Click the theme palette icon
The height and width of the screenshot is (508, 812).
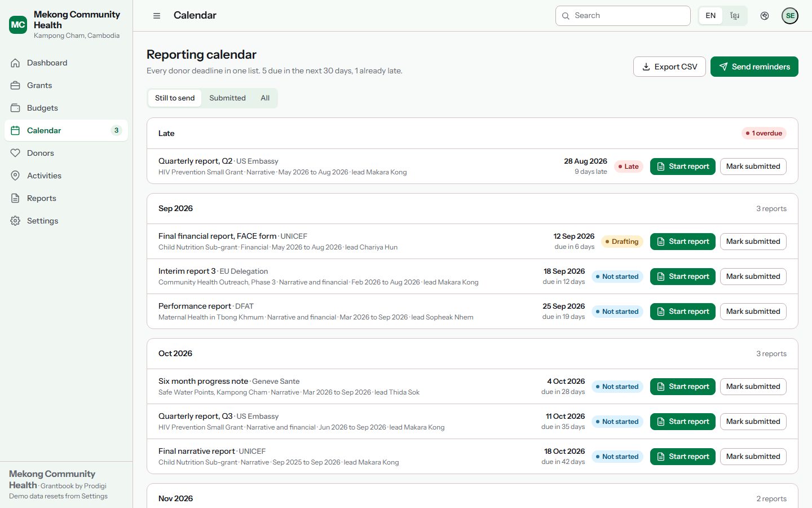[x=765, y=16]
